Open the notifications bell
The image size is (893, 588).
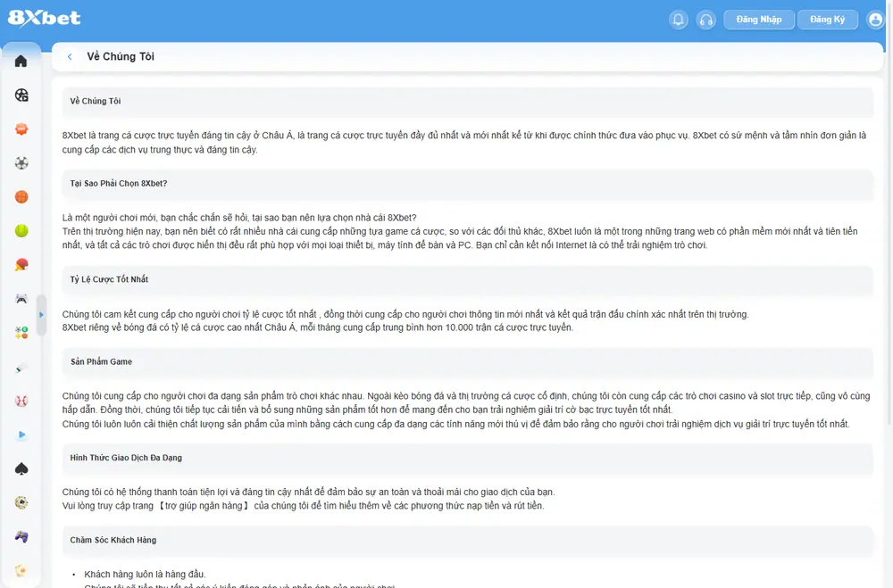[679, 20]
